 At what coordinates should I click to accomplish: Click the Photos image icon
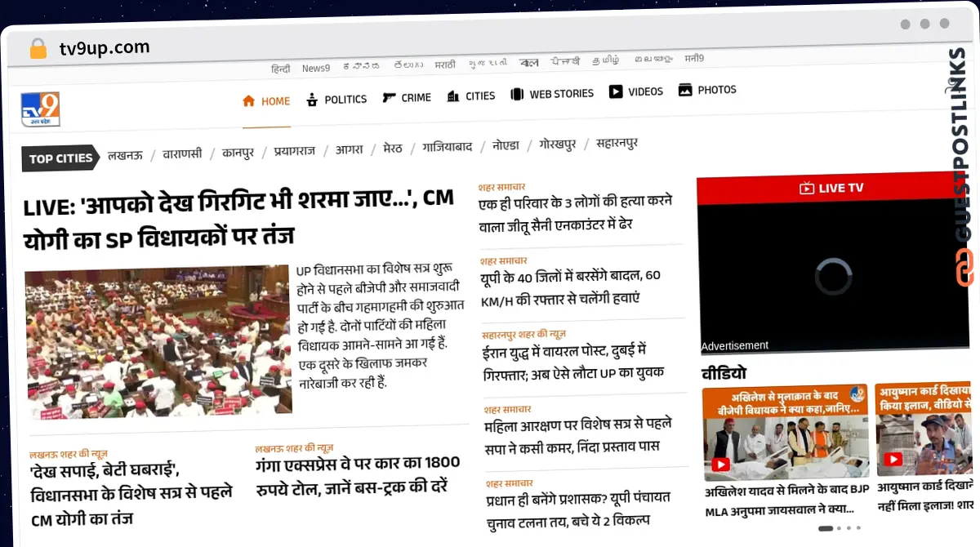(x=685, y=90)
